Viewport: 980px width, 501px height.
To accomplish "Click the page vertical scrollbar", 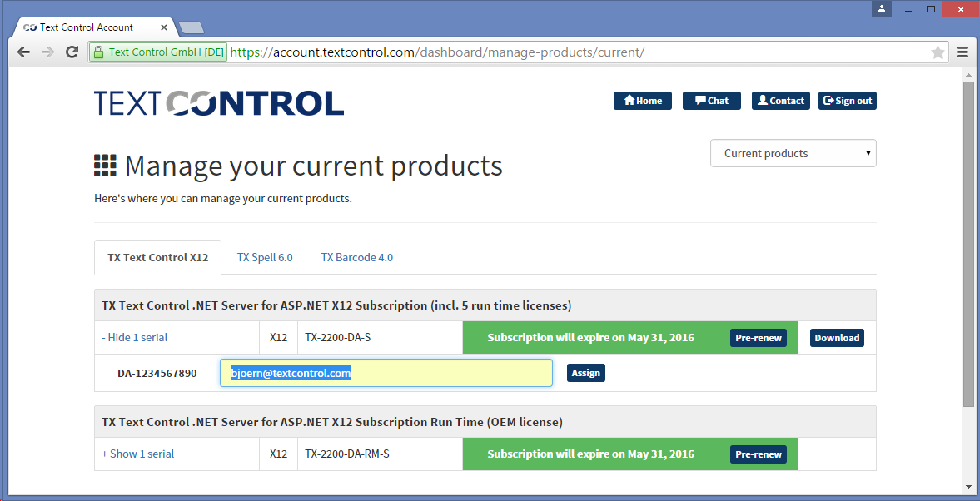I will pyautogui.click(x=968, y=244).
